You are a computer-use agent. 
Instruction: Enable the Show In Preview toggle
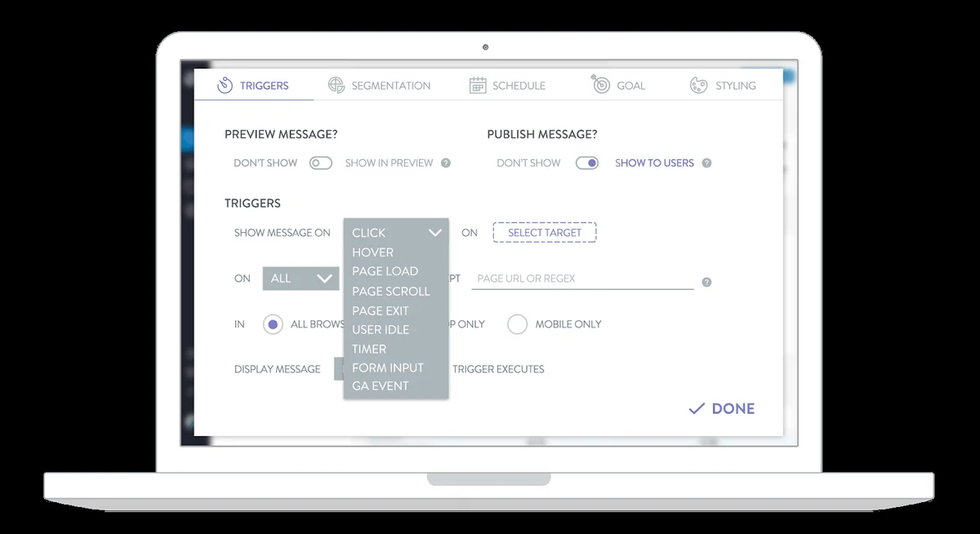321,162
